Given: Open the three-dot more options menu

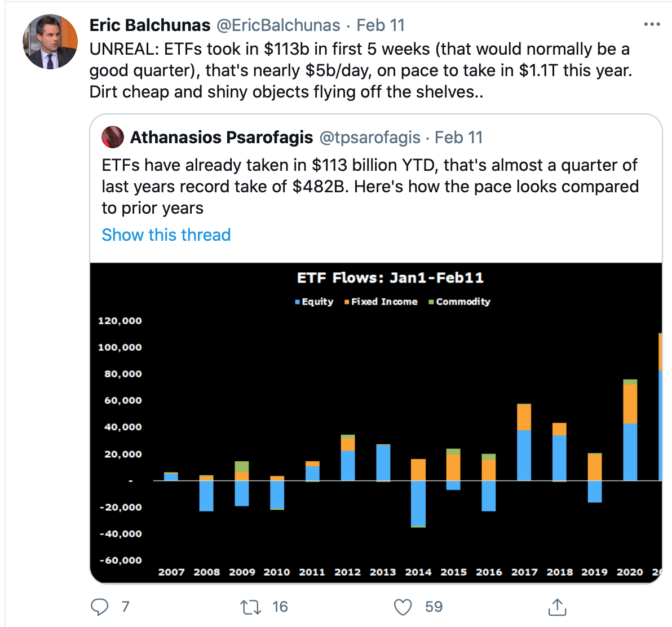Looking at the screenshot, I should (x=652, y=24).
